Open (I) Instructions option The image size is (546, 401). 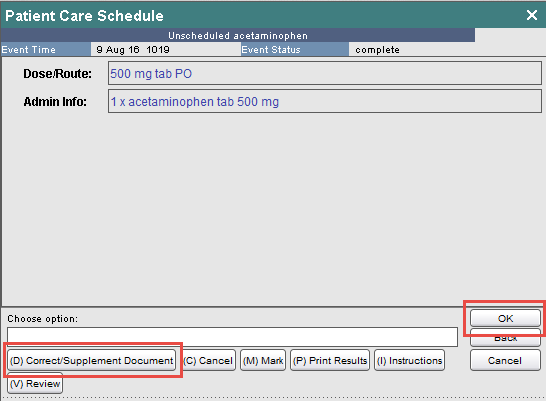[410, 360]
